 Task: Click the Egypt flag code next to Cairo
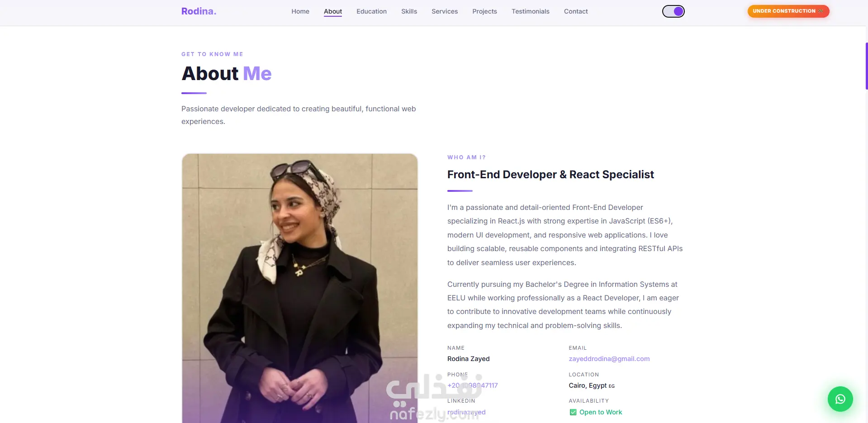click(612, 386)
